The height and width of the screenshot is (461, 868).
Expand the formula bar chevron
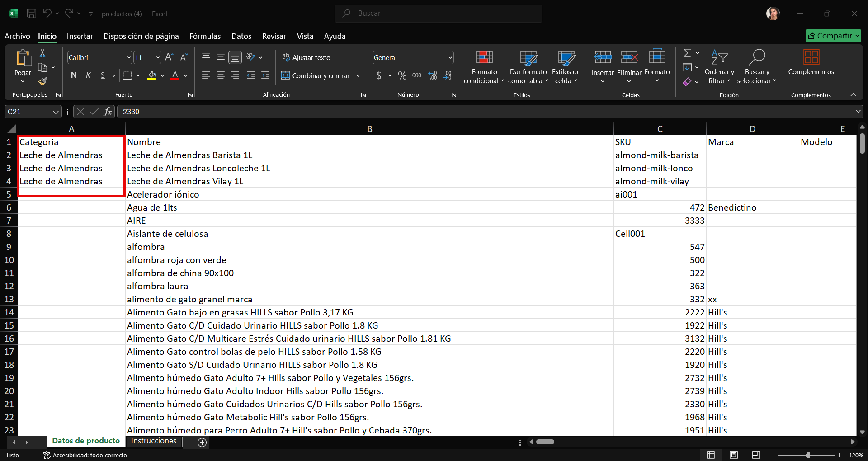pyautogui.click(x=858, y=111)
